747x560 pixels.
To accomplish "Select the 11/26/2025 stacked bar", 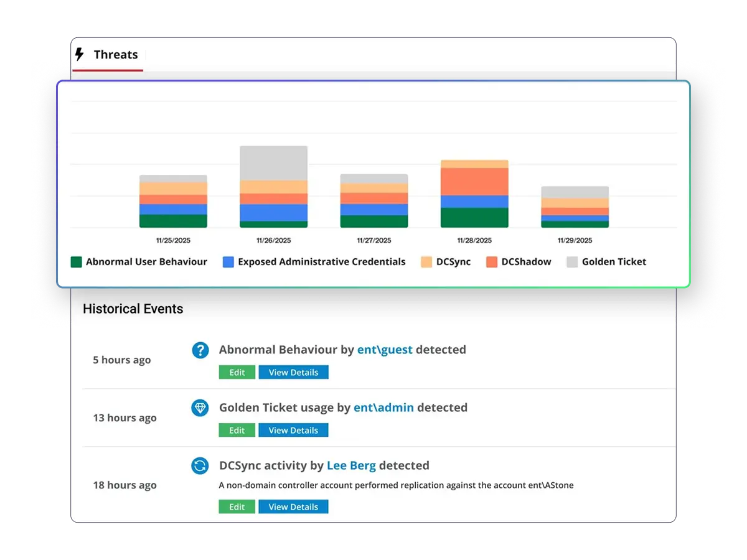I will pyautogui.click(x=273, y=187).
